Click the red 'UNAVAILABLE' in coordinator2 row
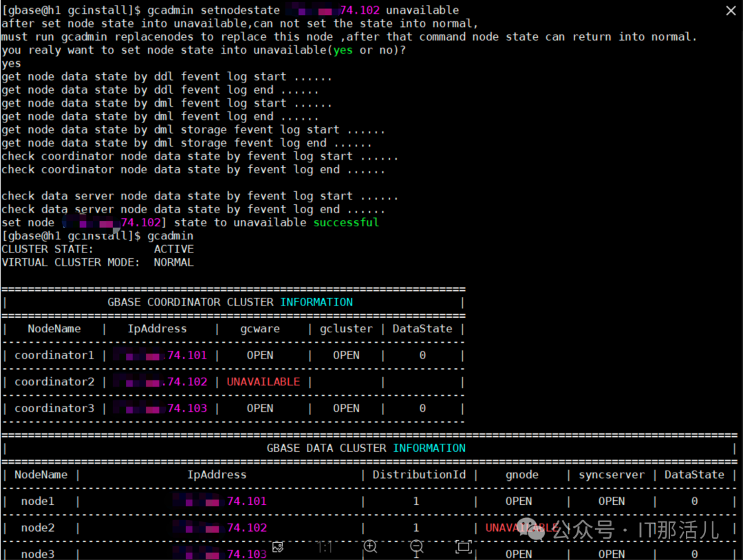 tap(263, 382)
